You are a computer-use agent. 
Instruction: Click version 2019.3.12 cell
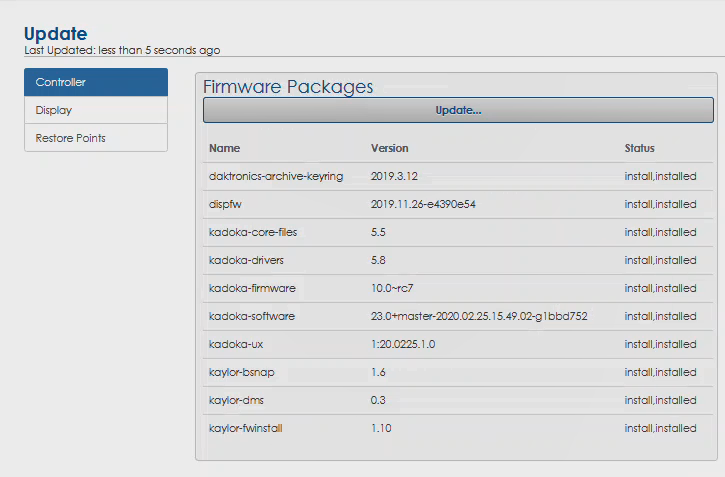pyautogui.click(x=394, y=176)
